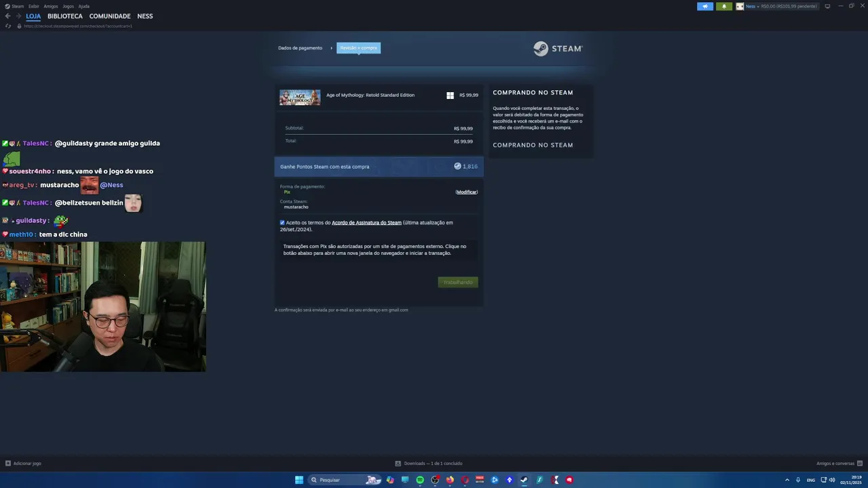This screenshot has width=868, height=488.
Task: Go to the LOJA tab
Action: click(x=33, y=16)
